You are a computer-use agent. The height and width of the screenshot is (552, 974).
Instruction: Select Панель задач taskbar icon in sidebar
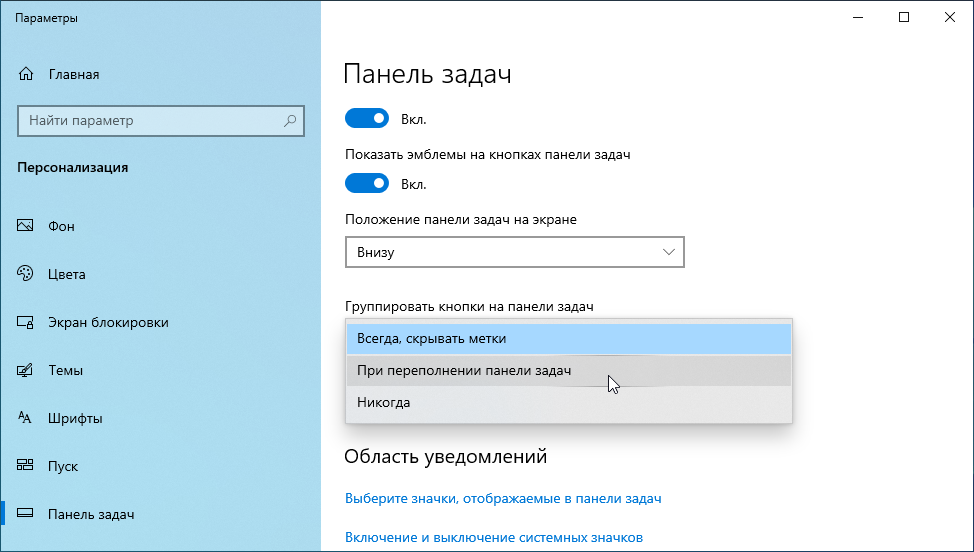click(27, 514)
